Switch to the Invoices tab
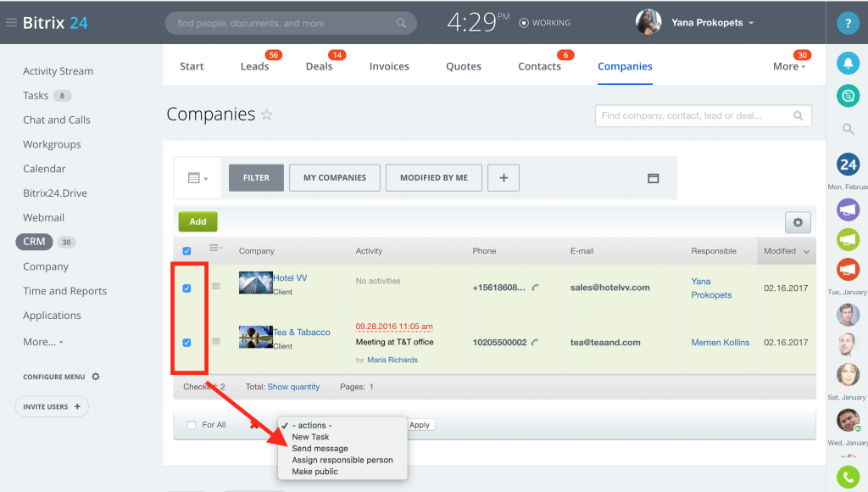 tap(389, 66)
